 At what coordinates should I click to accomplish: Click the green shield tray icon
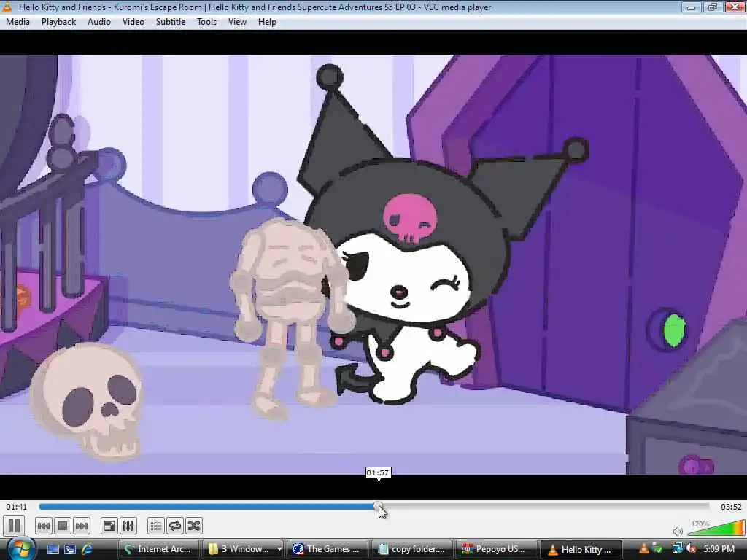(658, 549)
